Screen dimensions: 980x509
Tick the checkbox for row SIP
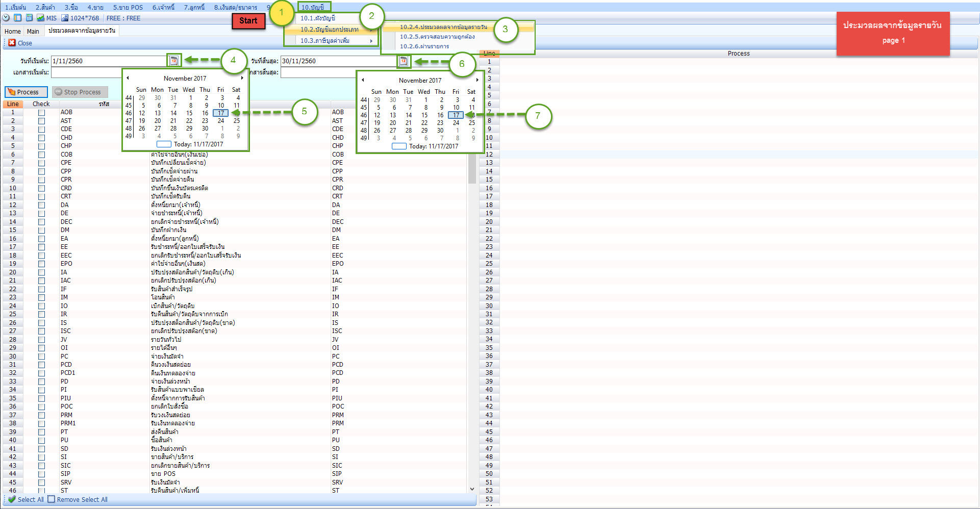(41, 474)
